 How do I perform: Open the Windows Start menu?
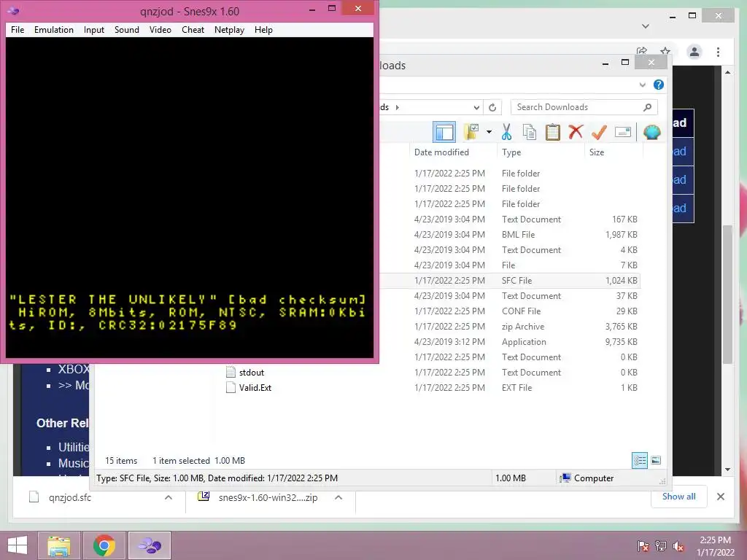18,545
